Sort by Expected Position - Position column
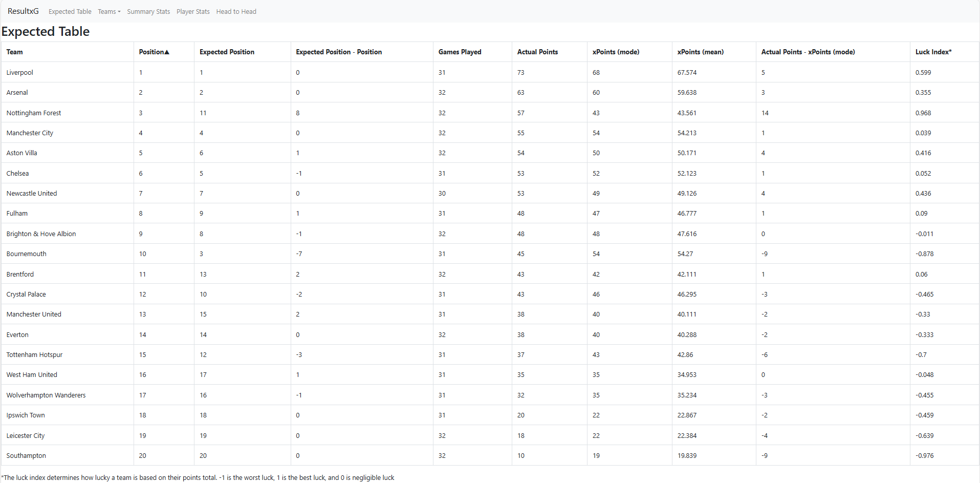 (338, 52)
